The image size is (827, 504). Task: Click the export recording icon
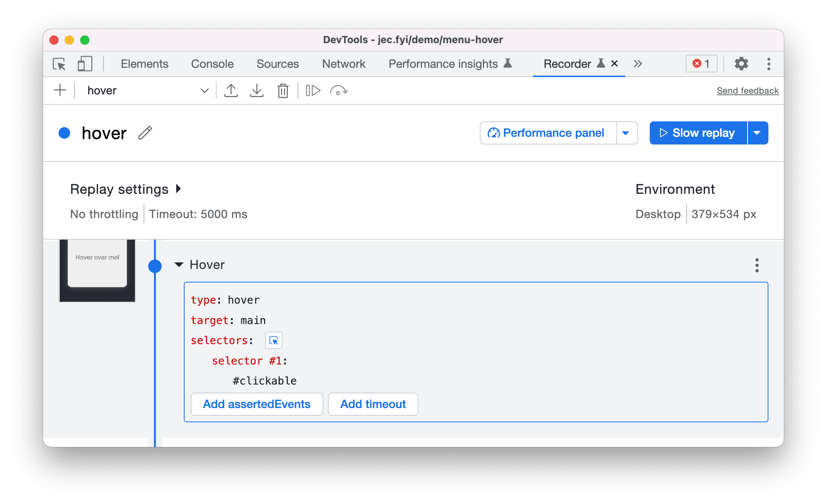click(x=256, y=90)
